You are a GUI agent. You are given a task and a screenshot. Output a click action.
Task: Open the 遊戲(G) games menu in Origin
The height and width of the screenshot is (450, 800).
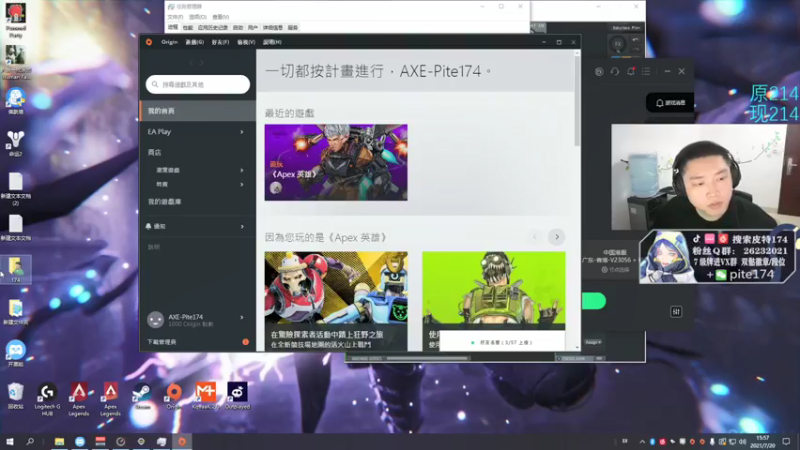pyautogui.click(x=194, y=42)
